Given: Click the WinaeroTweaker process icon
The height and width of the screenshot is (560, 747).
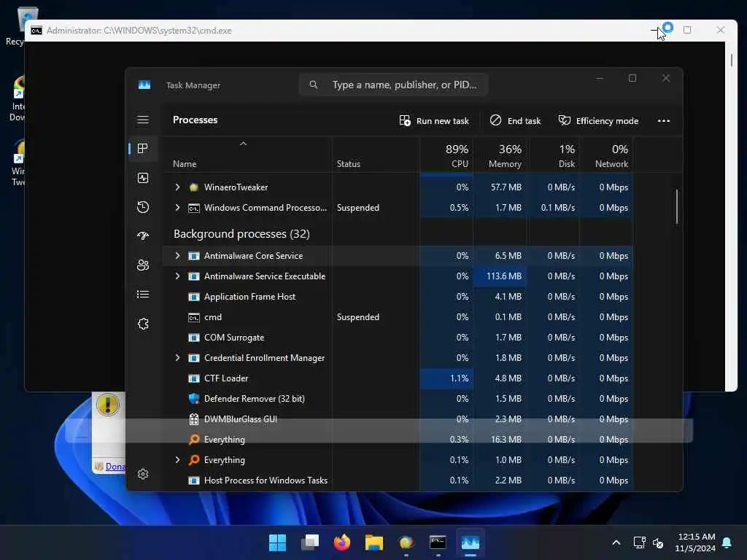Looking at the screenshot, I should 193,187.
